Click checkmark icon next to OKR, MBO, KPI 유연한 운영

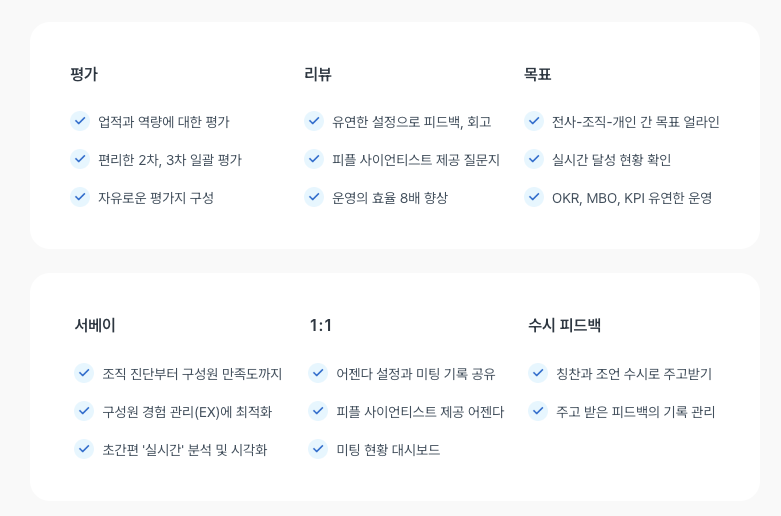534,197
